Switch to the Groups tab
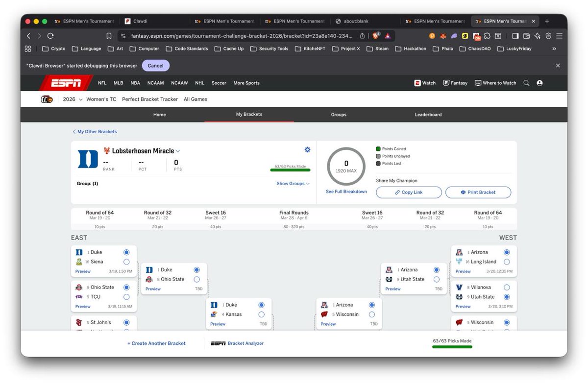Screen dimensions: 588x384 (x=339, y=115)
